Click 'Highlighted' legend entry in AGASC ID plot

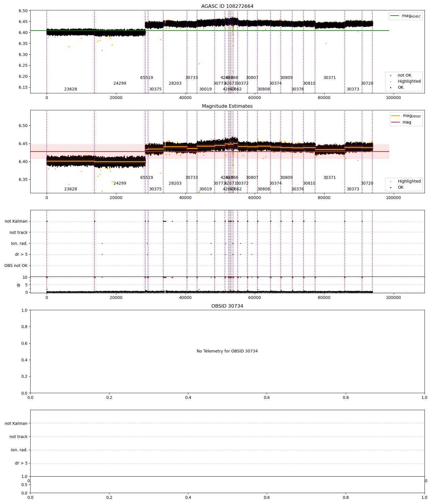[406, 82]
